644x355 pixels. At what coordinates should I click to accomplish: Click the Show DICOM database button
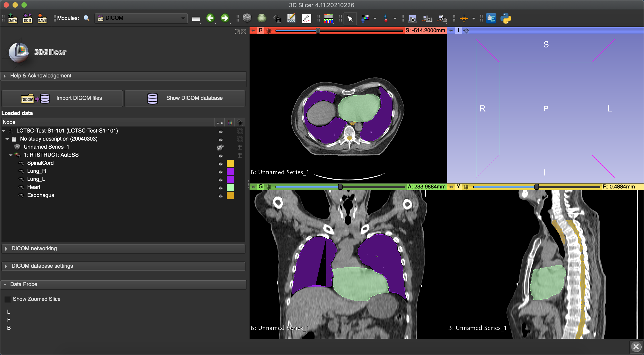(x=185, y=98)
